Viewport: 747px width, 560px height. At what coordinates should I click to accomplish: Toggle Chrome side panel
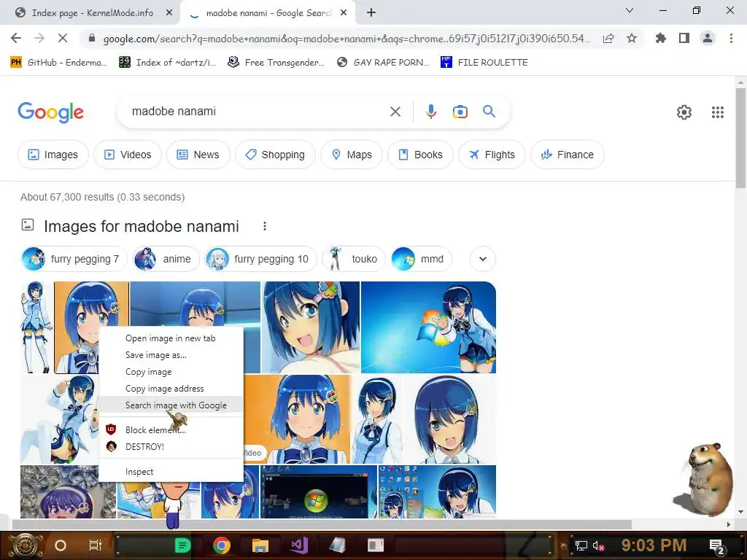point(684,38)
